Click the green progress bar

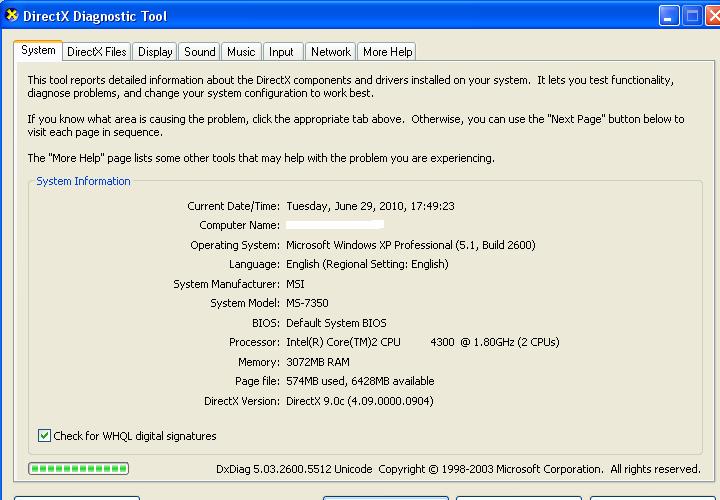click(x=79, y=468)
